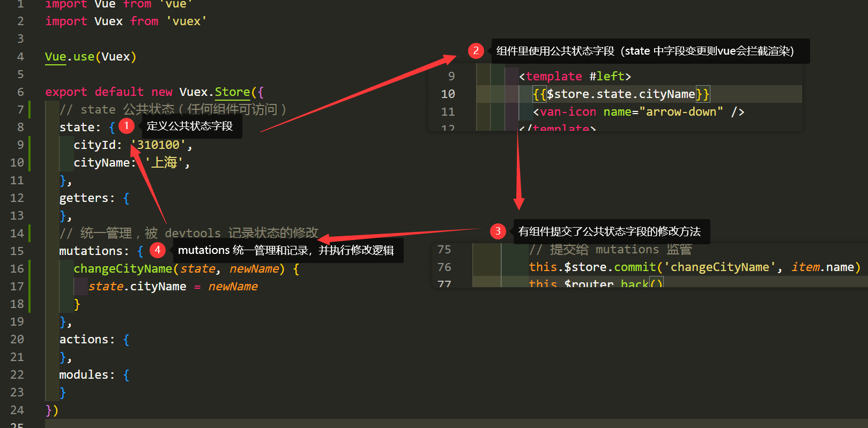Image resolution: width=868 pixels, height=428 pixels.
Task: Click line number 76 in the commit snippet
Action: 444,267
